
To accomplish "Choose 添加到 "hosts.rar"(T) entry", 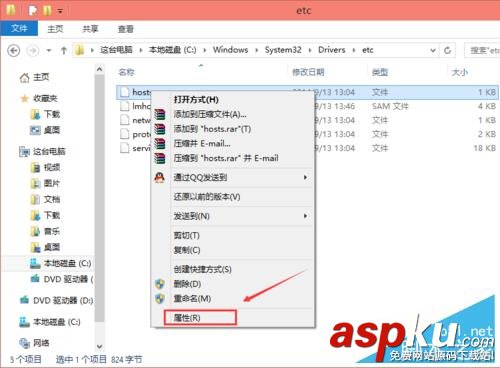I will click(x=233, y=129).
